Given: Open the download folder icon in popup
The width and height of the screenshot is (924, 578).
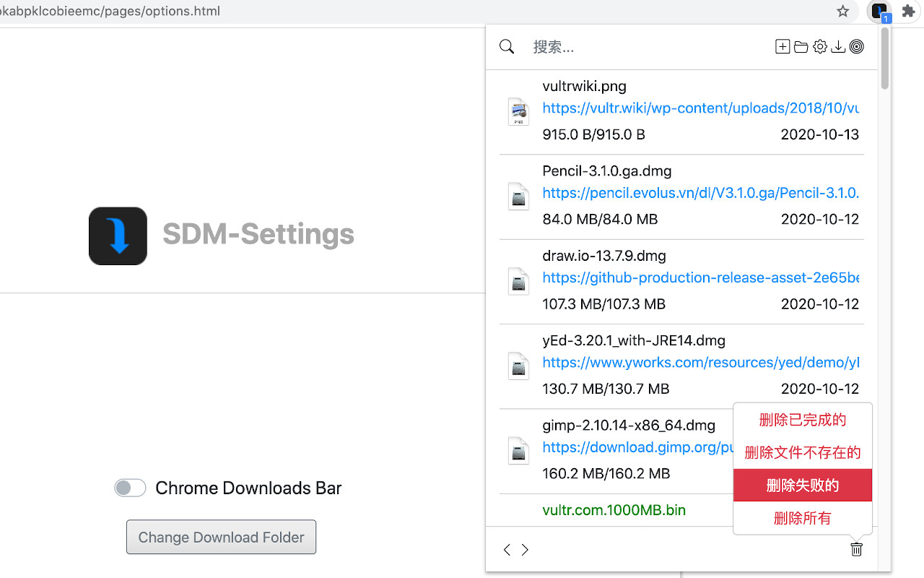Looking at the screenshot, I should coord(801,47).
